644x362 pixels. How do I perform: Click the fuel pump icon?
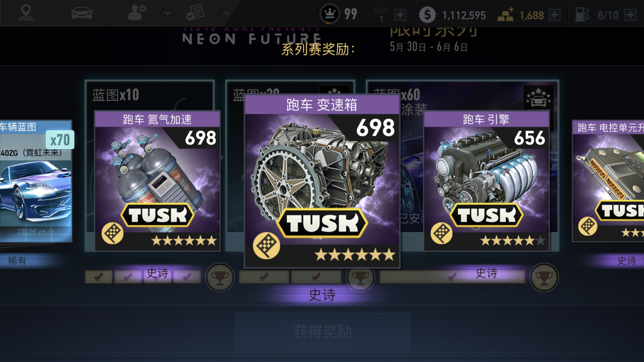pos(582,15)
